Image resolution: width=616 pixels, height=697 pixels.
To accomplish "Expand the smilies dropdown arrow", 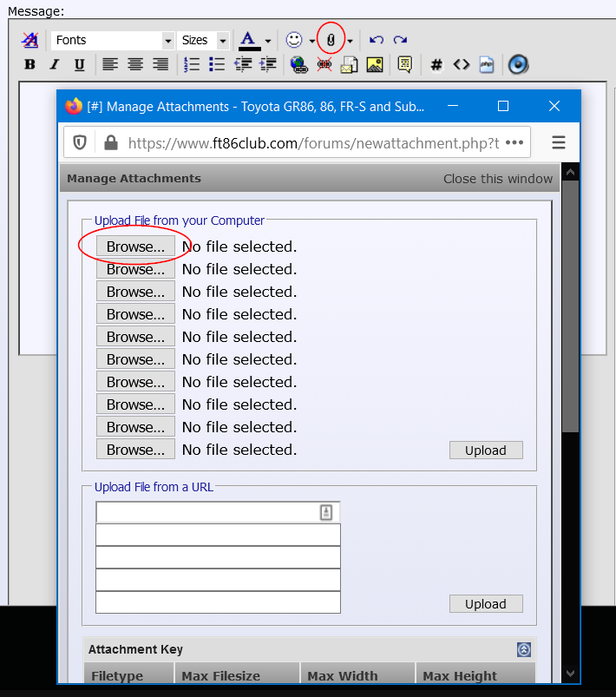I will click(x=312, y=41).
